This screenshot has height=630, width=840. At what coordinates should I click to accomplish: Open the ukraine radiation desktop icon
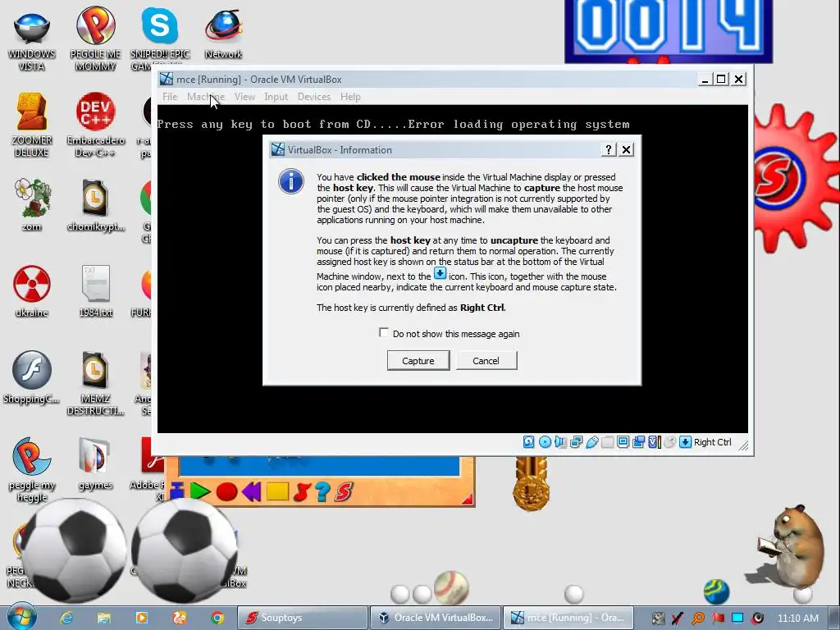coord(32,291)
